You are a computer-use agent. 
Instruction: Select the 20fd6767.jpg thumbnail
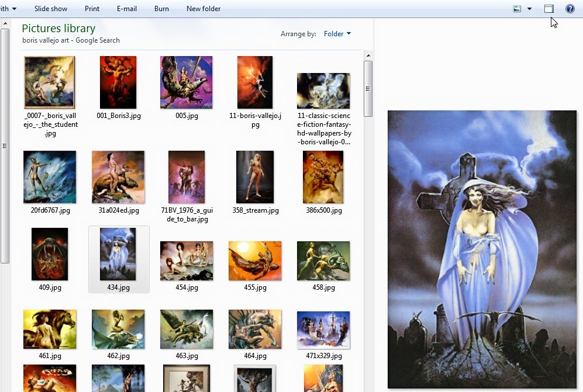50,177
